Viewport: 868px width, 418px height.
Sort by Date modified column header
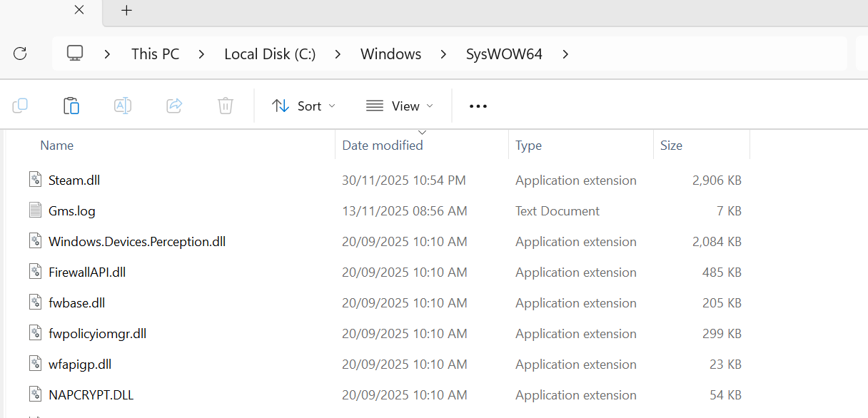point(383,146)
